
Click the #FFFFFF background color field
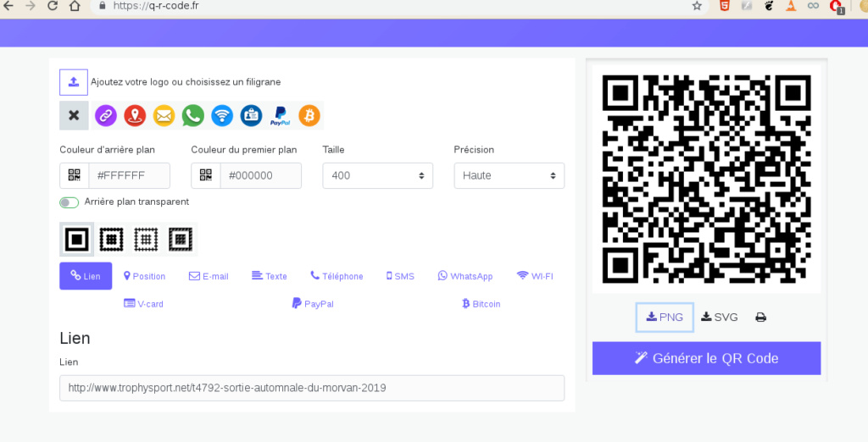[130, 175]
